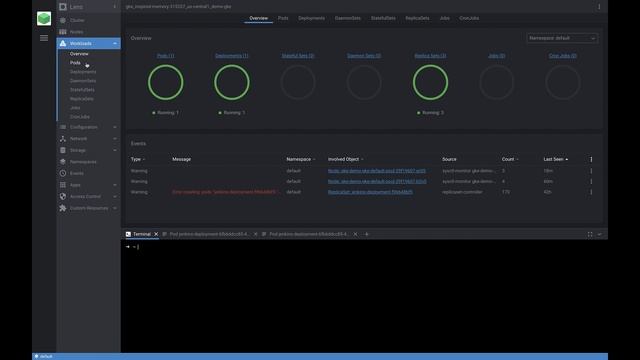
Task: Click the Apps sidebar icon
Action: 62,185
